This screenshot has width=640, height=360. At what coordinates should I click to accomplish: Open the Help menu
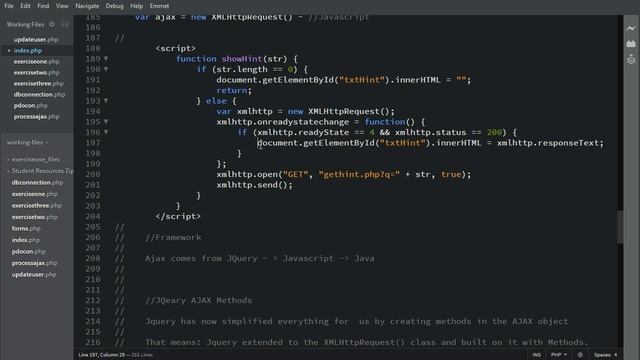pyautogui.click(x=136, y=6)
